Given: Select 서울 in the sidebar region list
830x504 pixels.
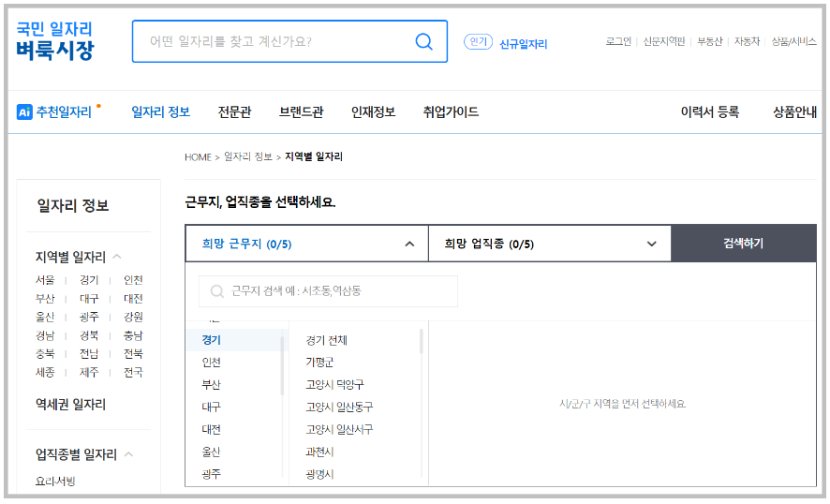Looking at the screenshot, I should click(x=45, y=280).
